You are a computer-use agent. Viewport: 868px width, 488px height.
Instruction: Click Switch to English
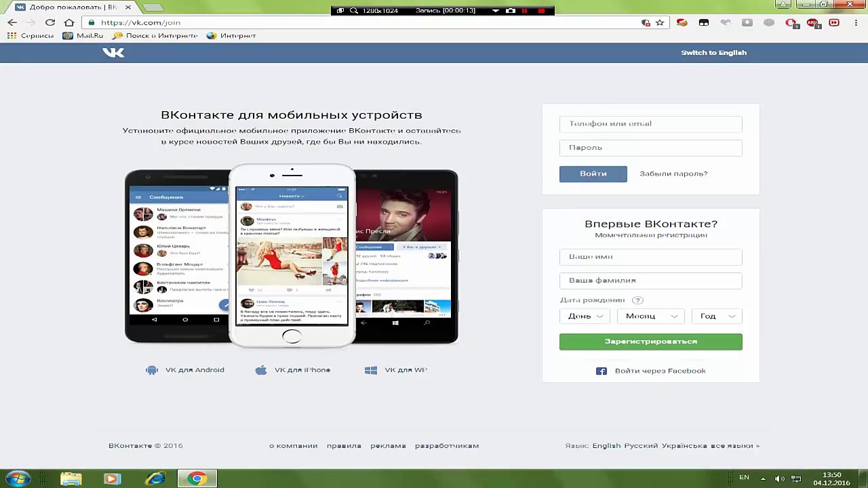click(x=713, y=52)
